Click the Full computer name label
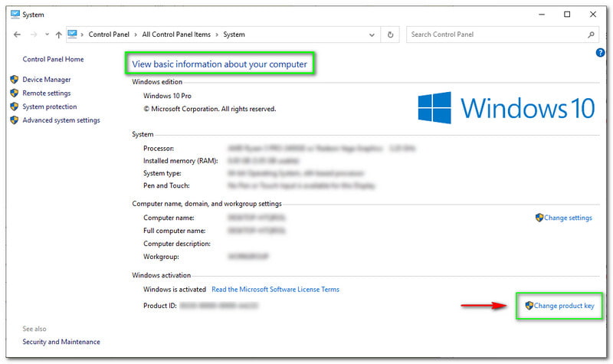The width and height of the screenshot is (613, 364). [175, 231]
